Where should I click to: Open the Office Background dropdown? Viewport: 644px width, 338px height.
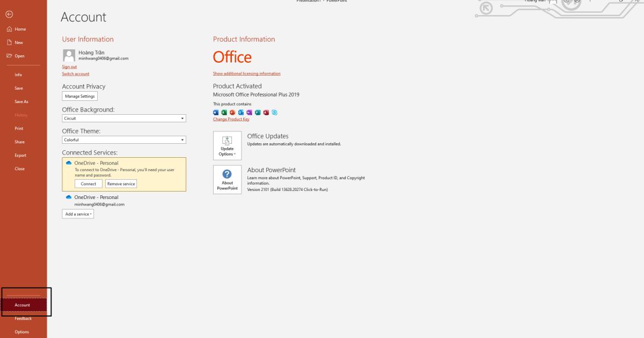click(x=124, y=118)
